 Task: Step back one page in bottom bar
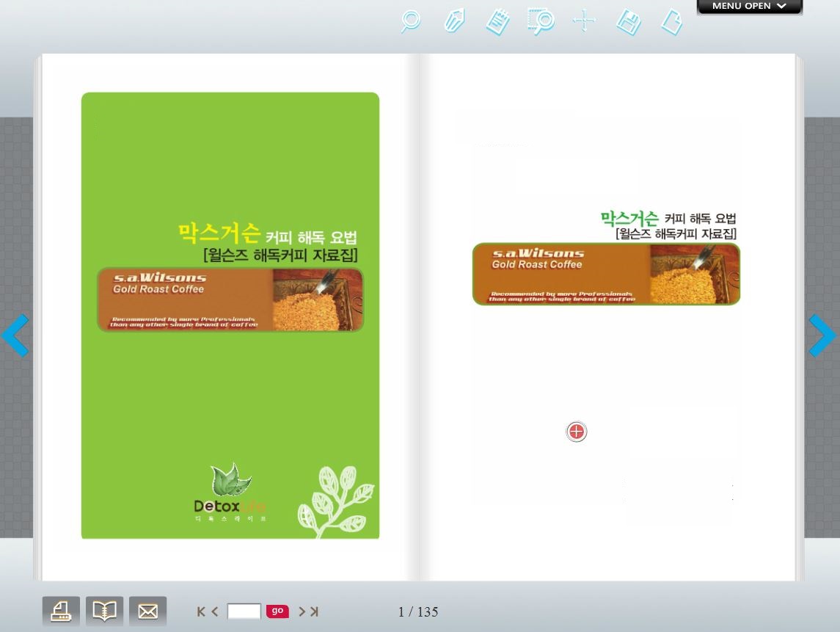tap(214, 611)
